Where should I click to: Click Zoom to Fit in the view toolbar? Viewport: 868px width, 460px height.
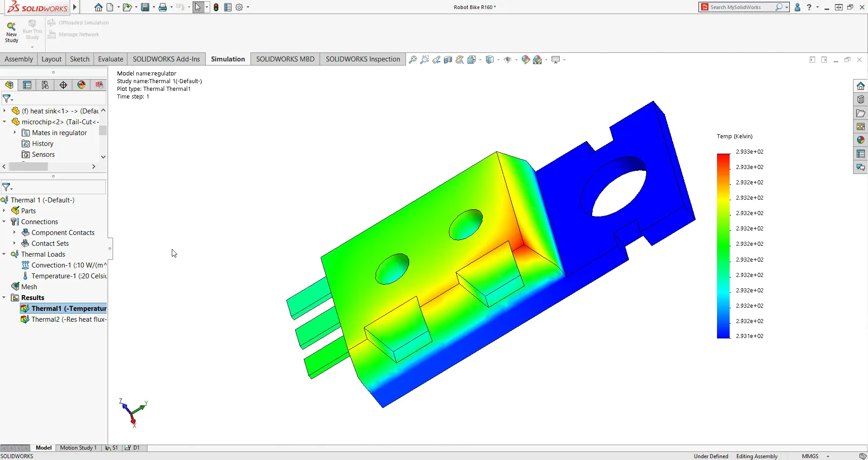pos(413,60)
